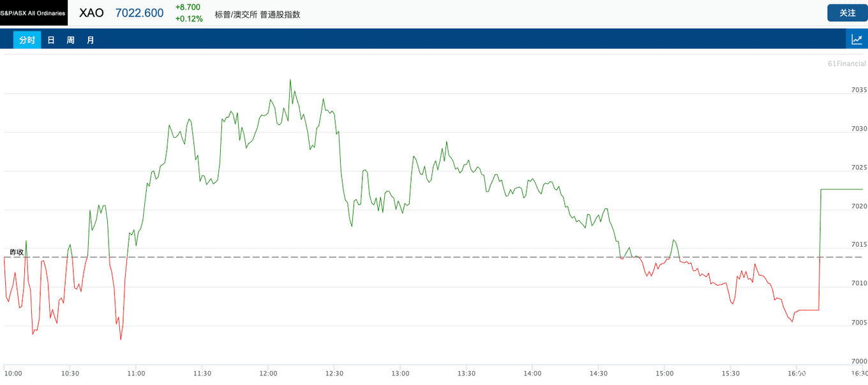
Task: Click the 标普/澳交所 普通股指数 name
Action: [257, 15]
